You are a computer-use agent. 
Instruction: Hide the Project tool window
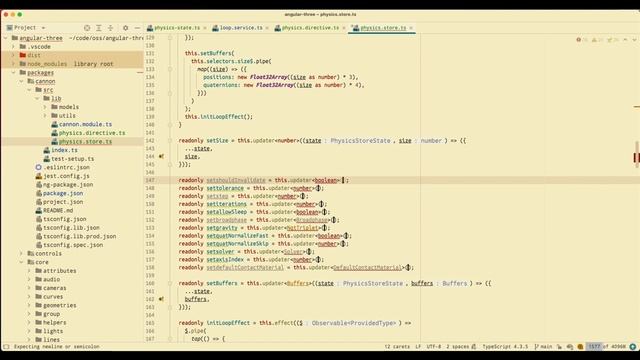pyautogui.click(x=137, y=28)
